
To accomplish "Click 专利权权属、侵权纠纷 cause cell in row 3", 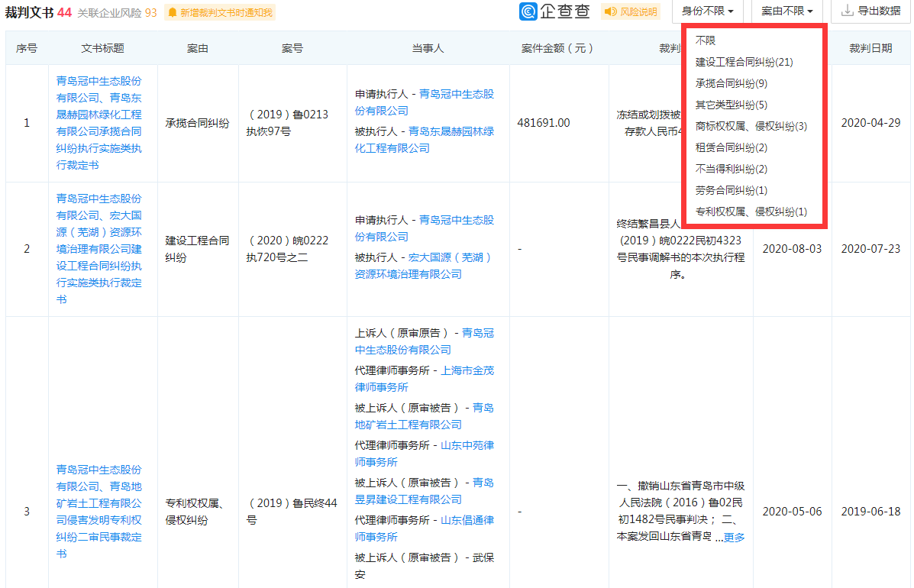I will pos(195,512).
